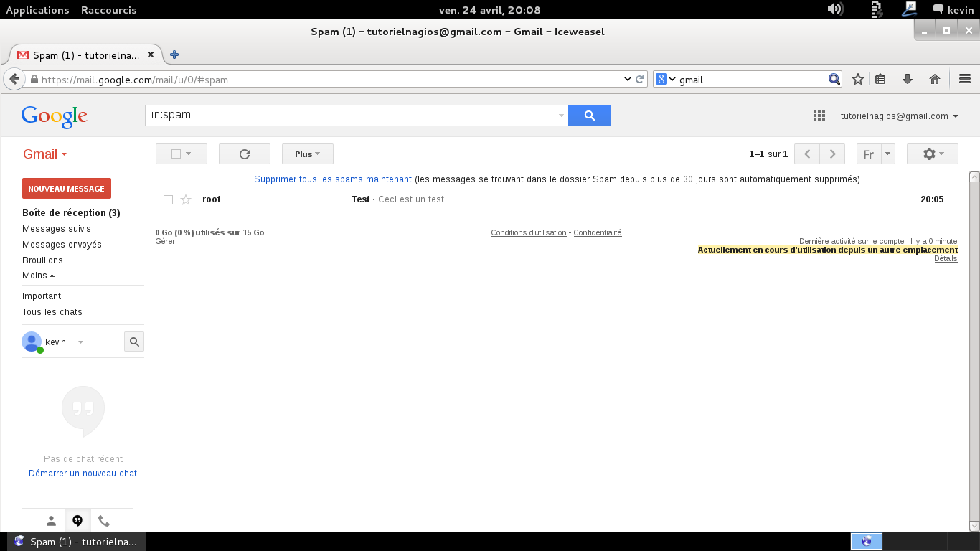
Task: Click the page vertical scrollbar
Action: [974, 352]
